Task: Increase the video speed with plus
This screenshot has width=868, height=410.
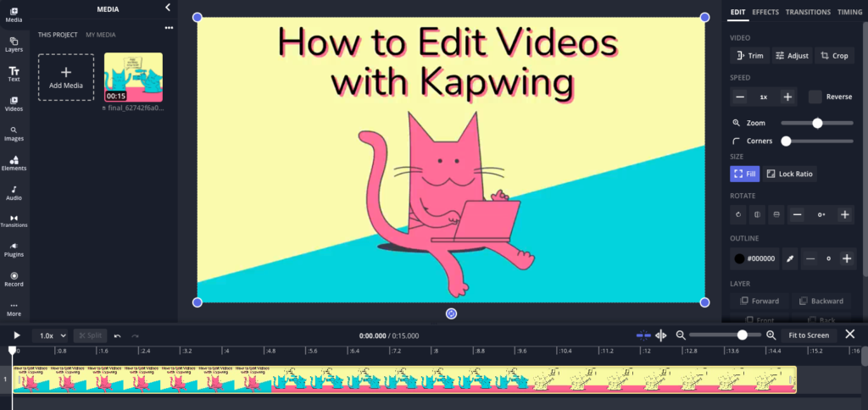Action: pos(787,97)
